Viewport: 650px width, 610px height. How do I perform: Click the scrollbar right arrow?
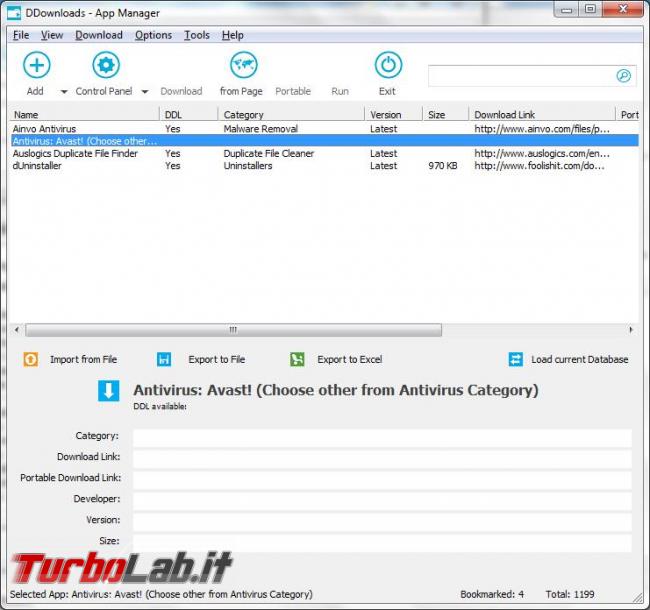click(x=631, y=330)
